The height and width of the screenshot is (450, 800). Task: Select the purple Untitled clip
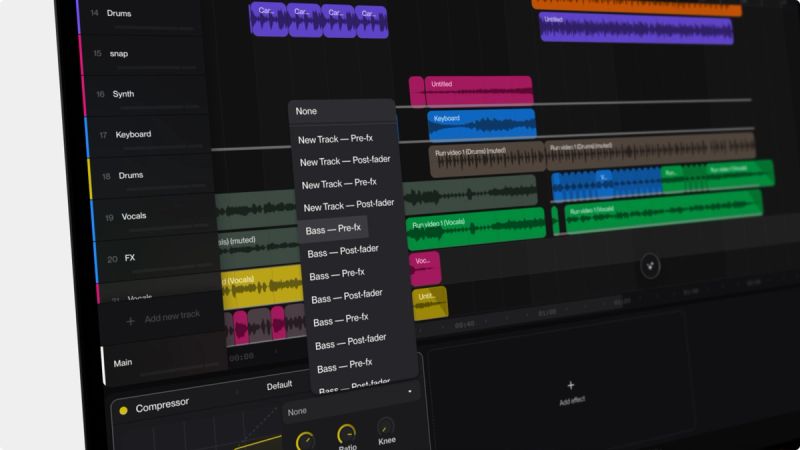636,29
